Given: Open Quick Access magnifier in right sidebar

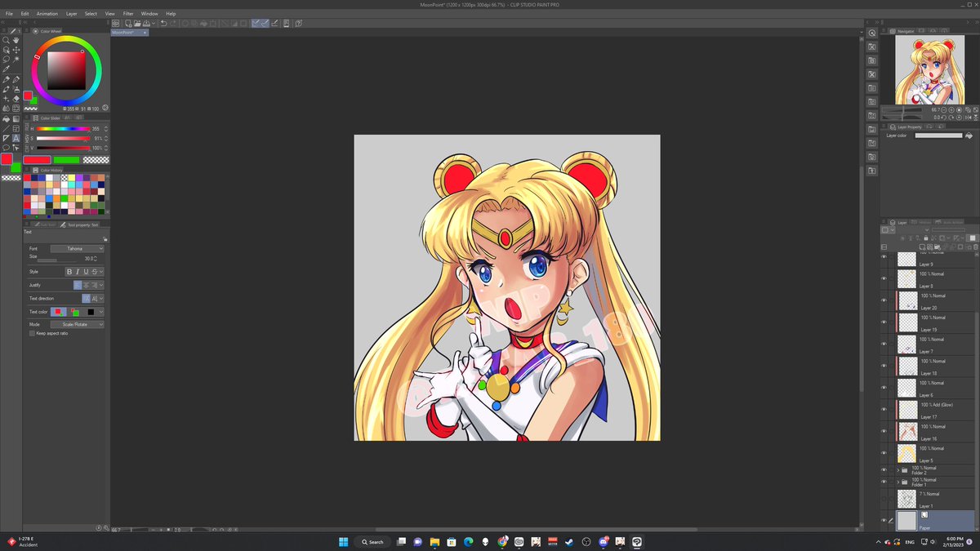Looking at the screenshot, I should pos(872,33).
